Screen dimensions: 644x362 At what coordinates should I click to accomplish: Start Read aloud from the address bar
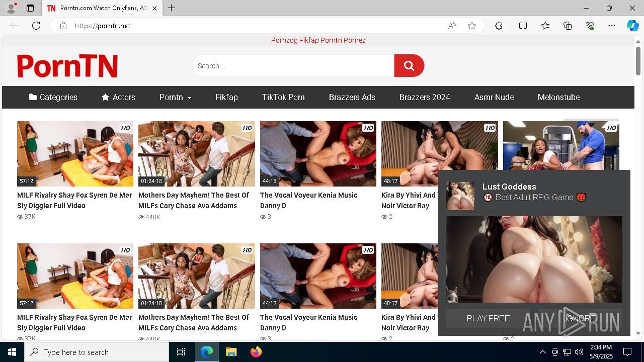click(x=452, y=26)
